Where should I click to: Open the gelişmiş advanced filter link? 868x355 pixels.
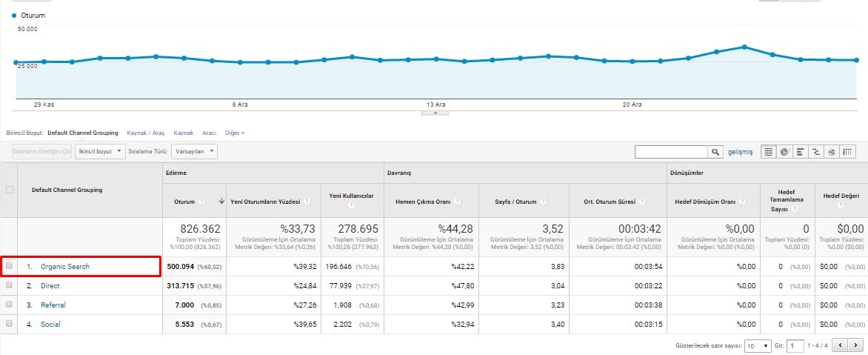coord(740,152)
